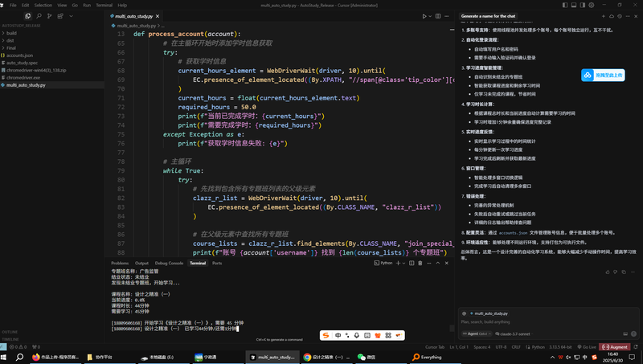This screenshot has width=643, height=364.
Task: Close the multi_auto_study.py editor tab
Action: click(158, 16)
